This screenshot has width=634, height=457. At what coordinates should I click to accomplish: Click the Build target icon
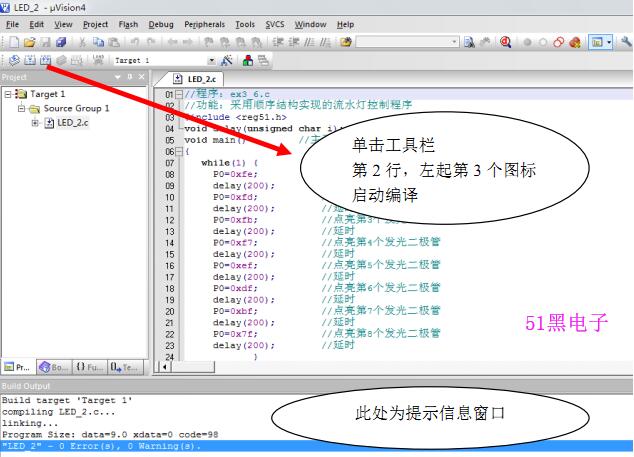(30, 61)
